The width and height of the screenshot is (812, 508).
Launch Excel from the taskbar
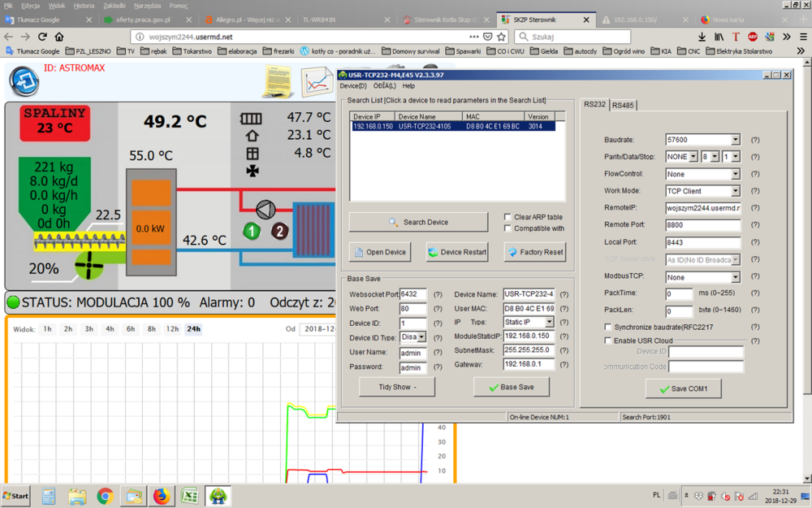pyautogui.click(x=189, y=495)
